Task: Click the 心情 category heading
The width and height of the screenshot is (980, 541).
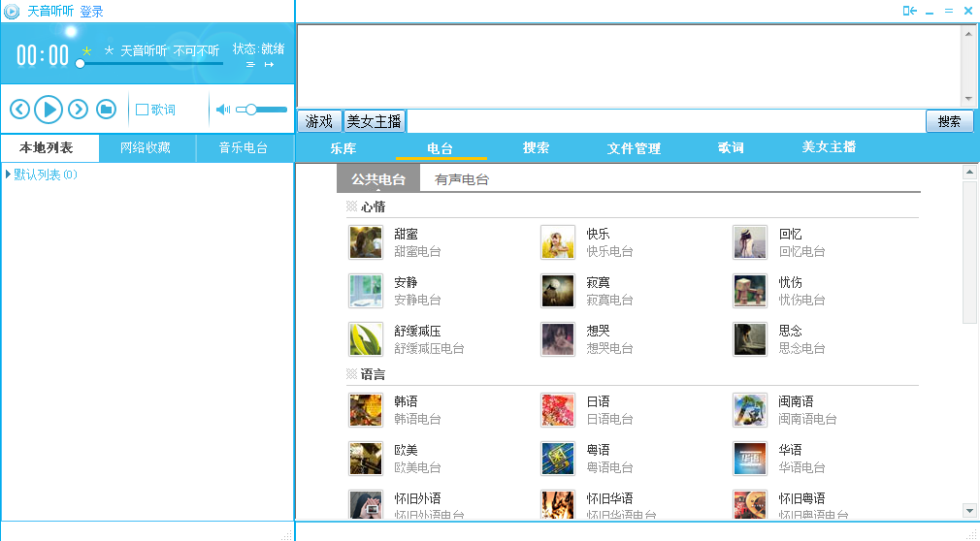Action: (x=374, y=207)
